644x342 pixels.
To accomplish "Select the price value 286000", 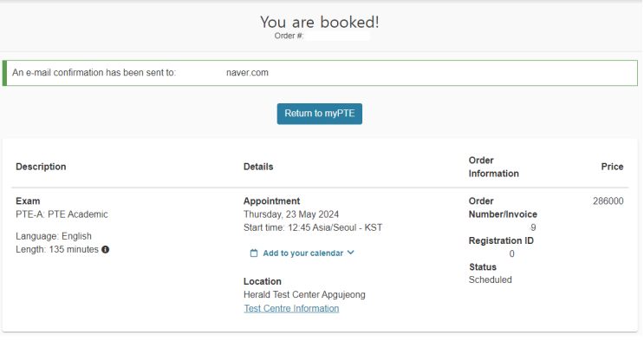I will click(608, 201).
